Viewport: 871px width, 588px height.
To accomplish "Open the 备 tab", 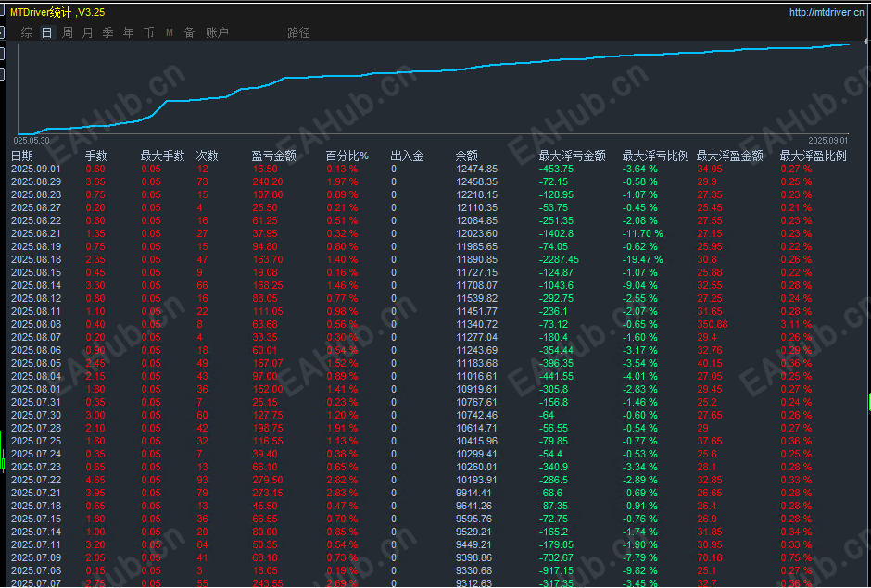I will coord(189,32).
